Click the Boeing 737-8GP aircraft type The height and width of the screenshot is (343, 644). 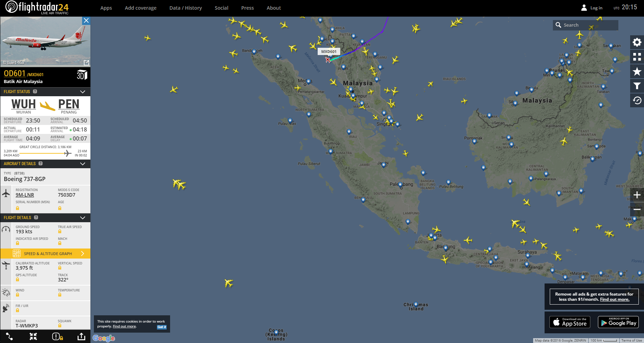25,179
